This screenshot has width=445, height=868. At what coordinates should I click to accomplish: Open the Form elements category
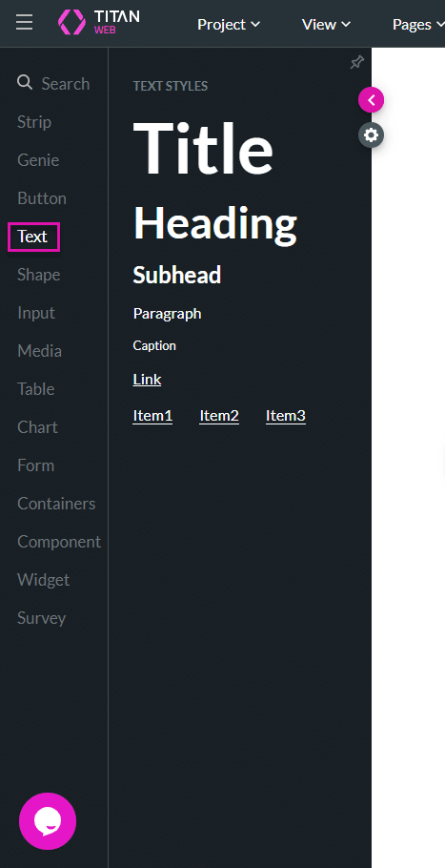(36, 465)
